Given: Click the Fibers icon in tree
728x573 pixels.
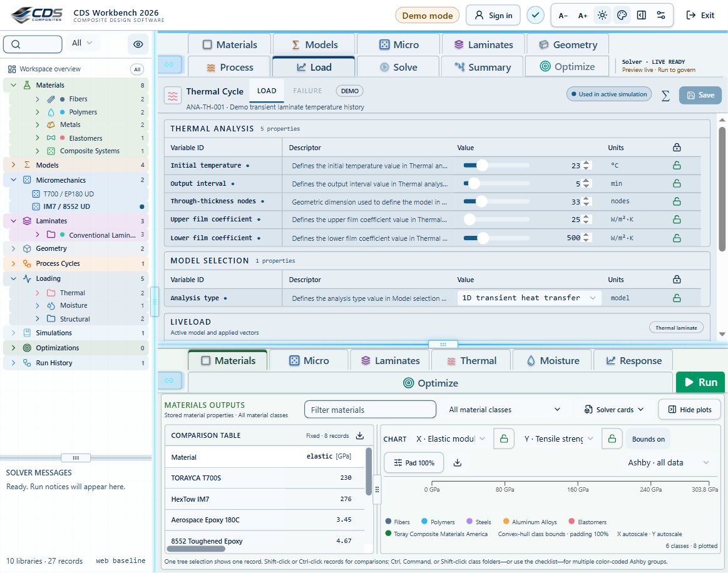Looking at the screenshot, I should 51,99.
